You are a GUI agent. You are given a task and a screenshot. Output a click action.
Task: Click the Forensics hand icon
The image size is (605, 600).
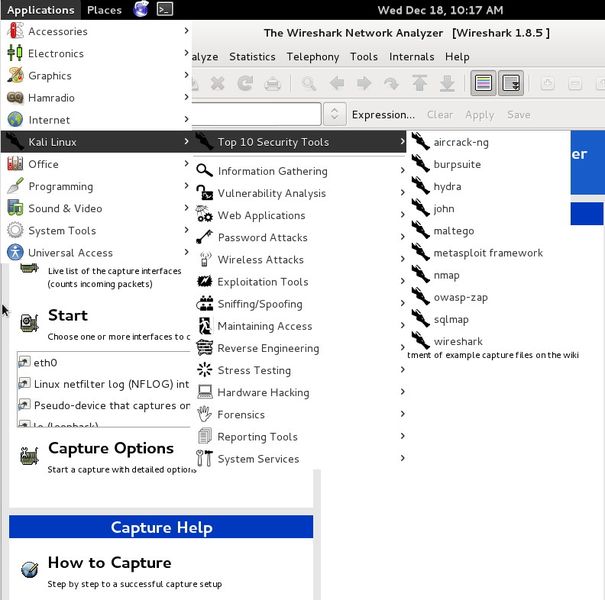coord(204,414)
